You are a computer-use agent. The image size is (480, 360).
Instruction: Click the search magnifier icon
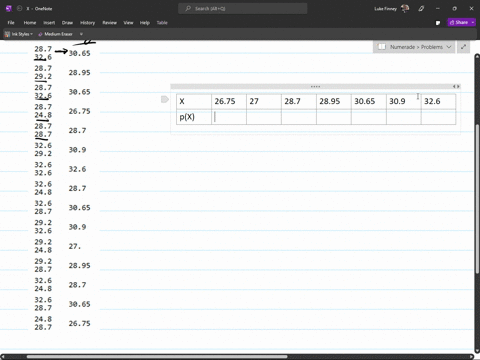pyautogui.click(x=188, y=9)
